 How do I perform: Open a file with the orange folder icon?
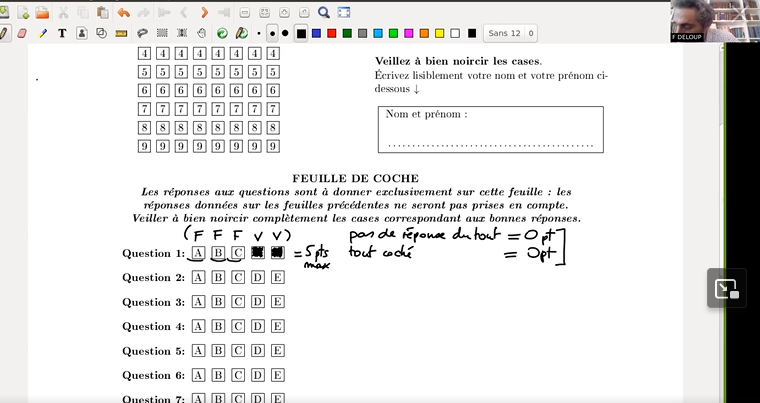tap(42, 12)
